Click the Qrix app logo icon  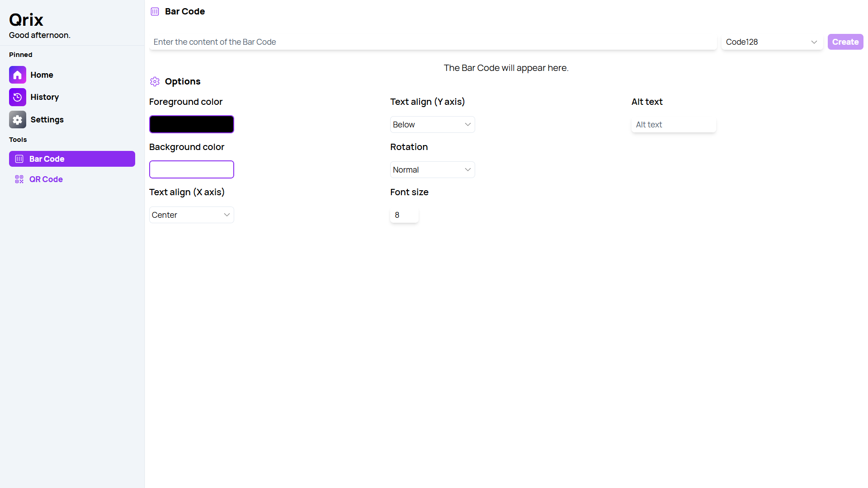coord(26,19)
